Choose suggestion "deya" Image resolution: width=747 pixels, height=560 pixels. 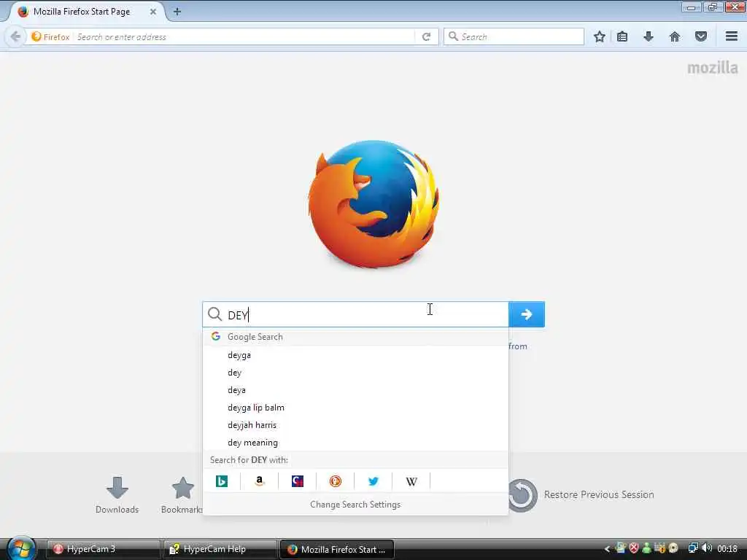tap(355, 390)
